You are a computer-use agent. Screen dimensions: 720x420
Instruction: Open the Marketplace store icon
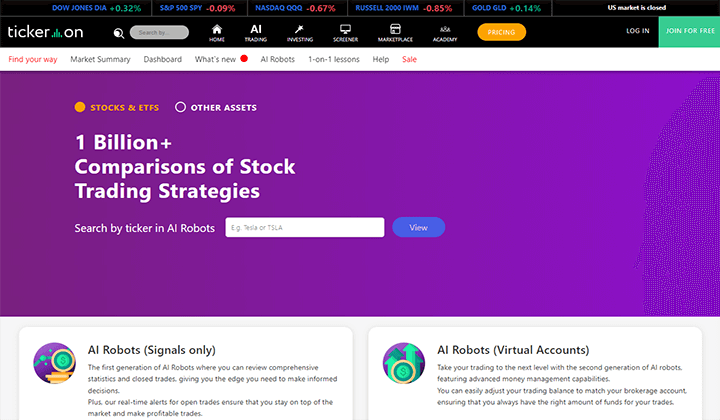395,29
